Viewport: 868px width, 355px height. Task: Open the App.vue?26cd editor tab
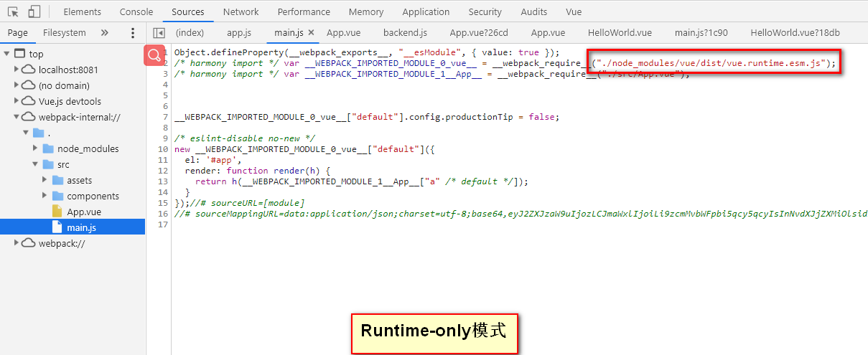[479, 33]
